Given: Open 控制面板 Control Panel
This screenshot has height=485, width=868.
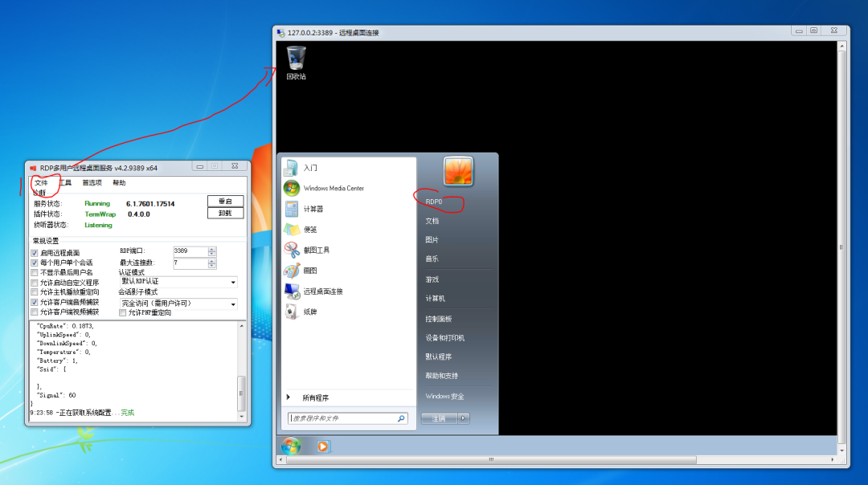Looking at the screenshot, I should (x=439, y=319).
